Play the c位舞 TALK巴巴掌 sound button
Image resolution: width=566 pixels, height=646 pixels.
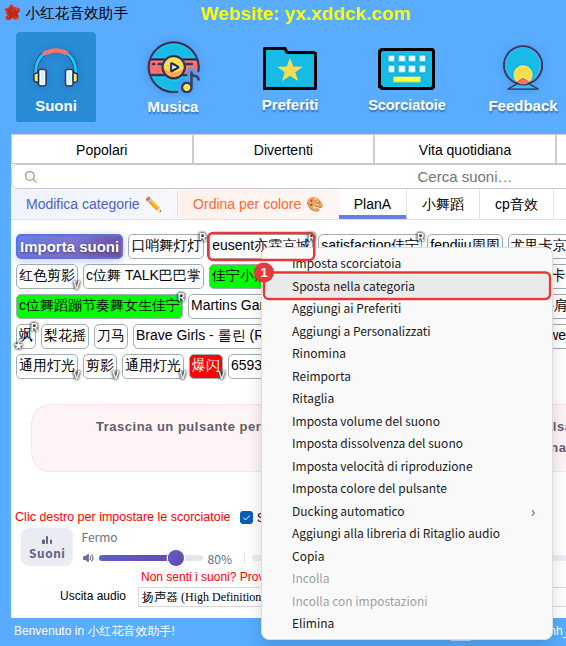click(143, 276)
